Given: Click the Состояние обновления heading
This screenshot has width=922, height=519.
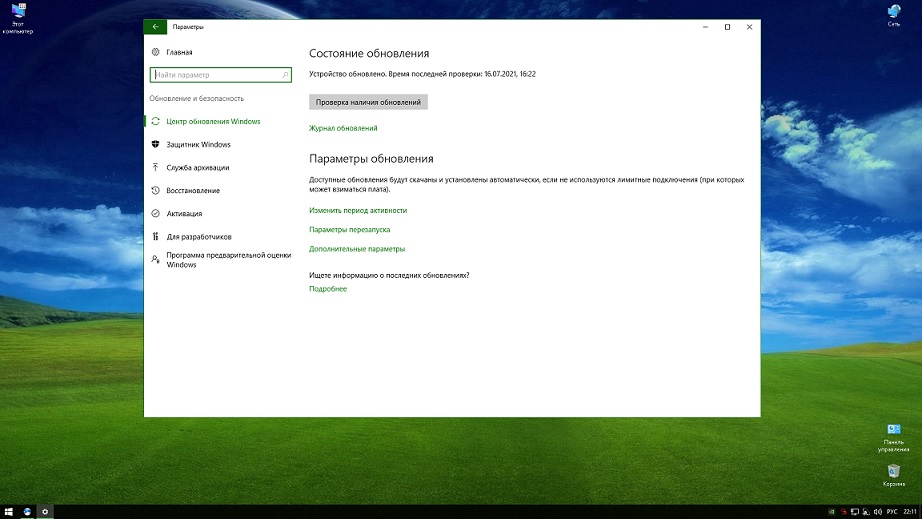Looking at the screenshot, I should coord(369,53).
